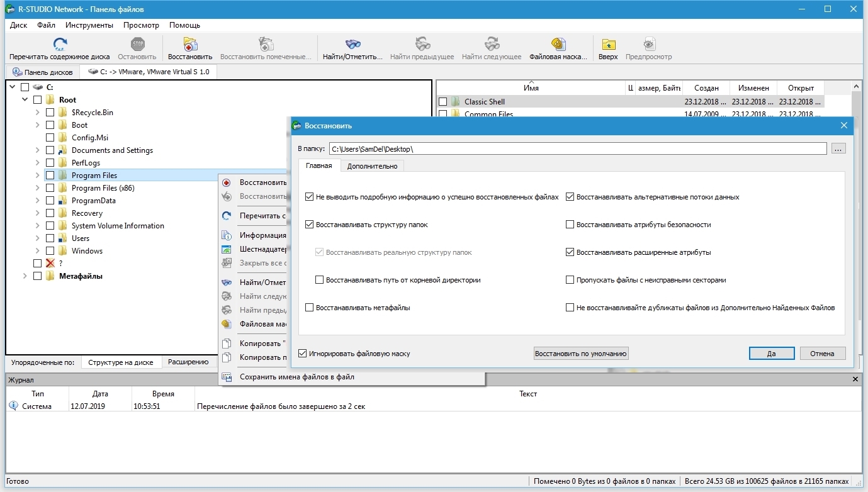This screenshot has width=868, height=492.
Task: Click the Предпросмотр toolbar icon
Action: [649, 44]
